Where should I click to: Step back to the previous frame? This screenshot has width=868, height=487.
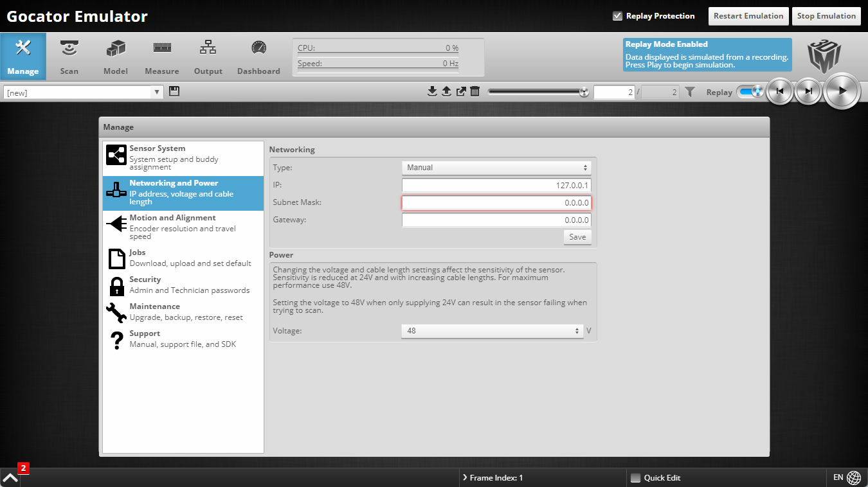tap(780, 91)
